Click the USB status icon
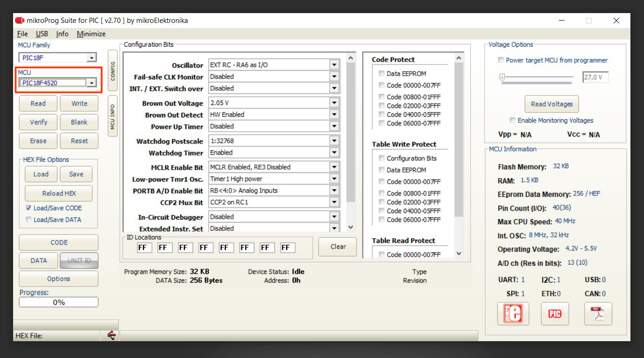Image resolution: width=644 pixels, height=358 pixels. pyautogui.click(x=111, y=335)
